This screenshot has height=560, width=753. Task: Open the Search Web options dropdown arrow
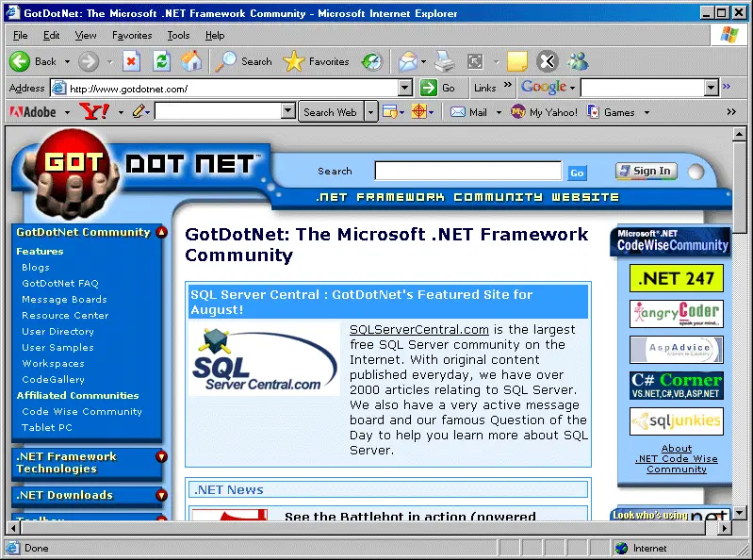point(370,112)
